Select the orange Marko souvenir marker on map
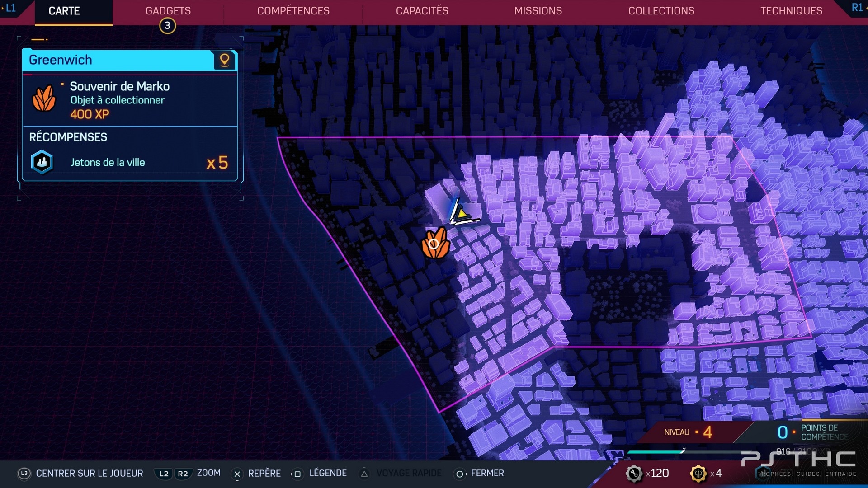868x488 pixels. pyautogui.click(x=435, y=244)
